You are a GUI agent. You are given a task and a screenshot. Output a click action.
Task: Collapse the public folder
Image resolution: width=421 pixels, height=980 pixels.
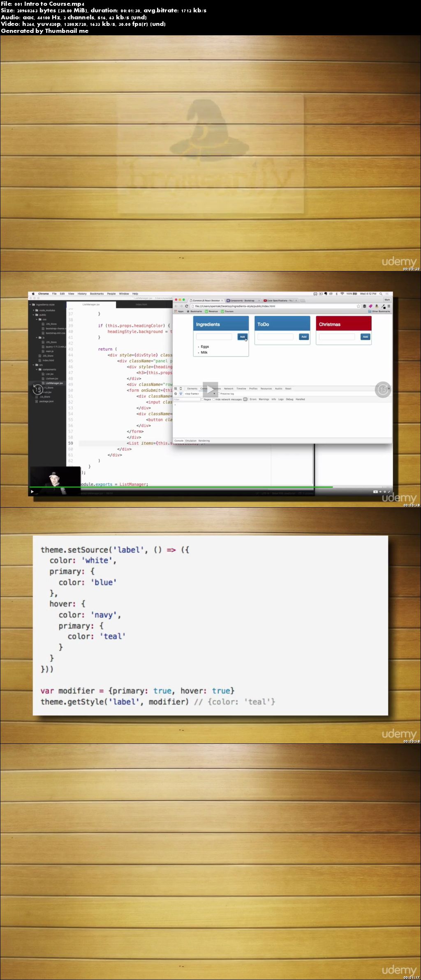point(34,315)
